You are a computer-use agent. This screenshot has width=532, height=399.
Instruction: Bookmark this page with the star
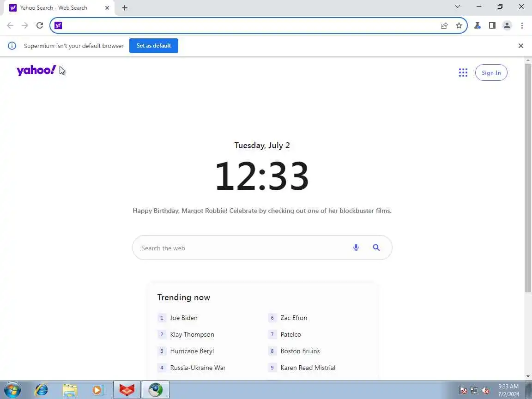click(x=459, y=25)
